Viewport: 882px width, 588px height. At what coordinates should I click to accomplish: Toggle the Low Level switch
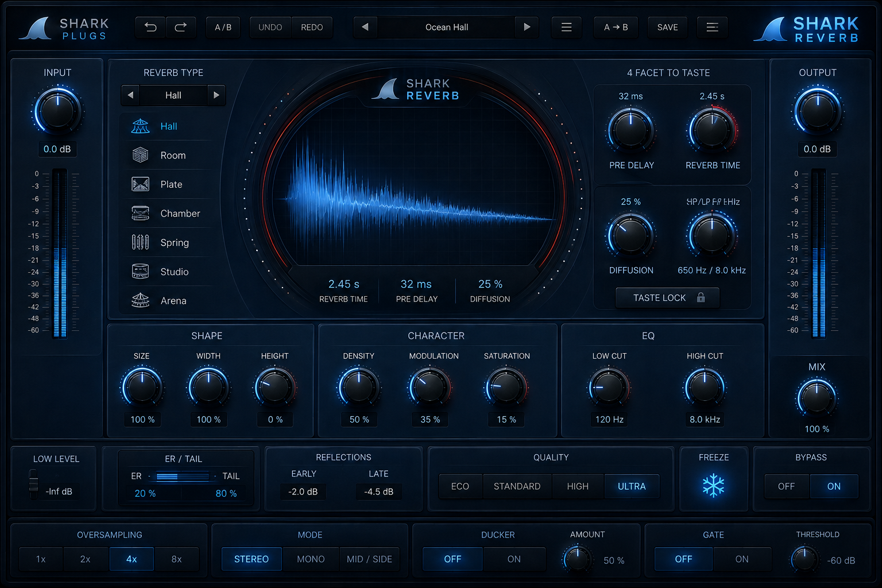(x=34, y=484)
